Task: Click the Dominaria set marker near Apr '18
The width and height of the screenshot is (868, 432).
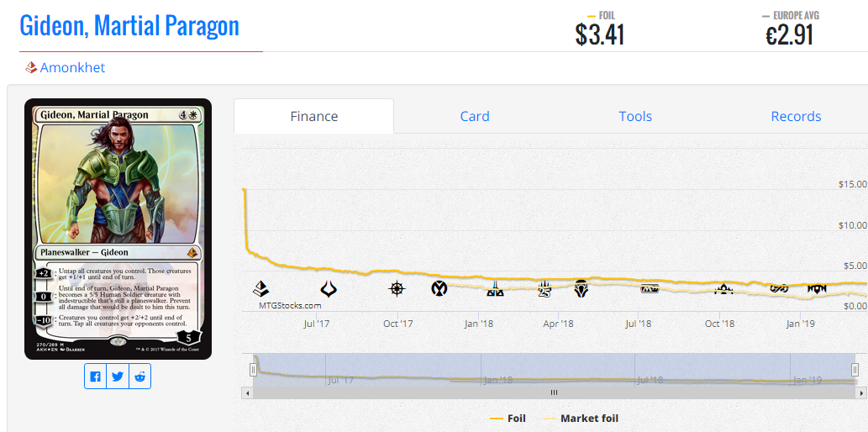Action: coord(581,288)
